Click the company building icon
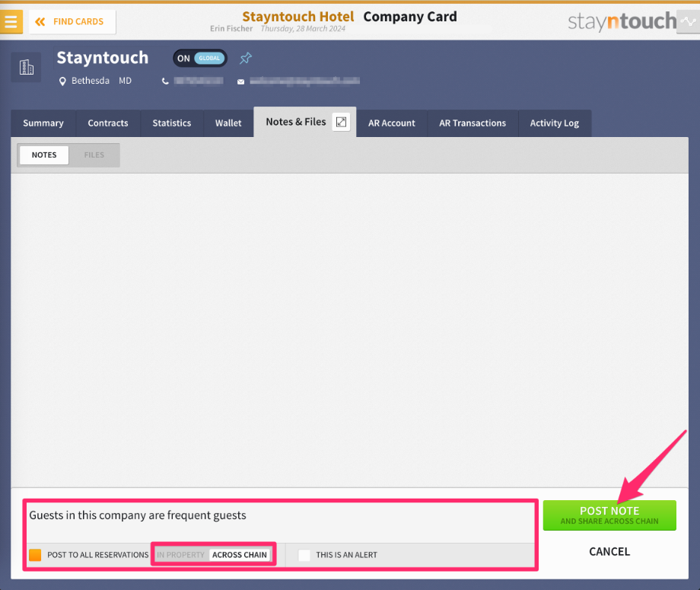 click(x=27, y=67)
